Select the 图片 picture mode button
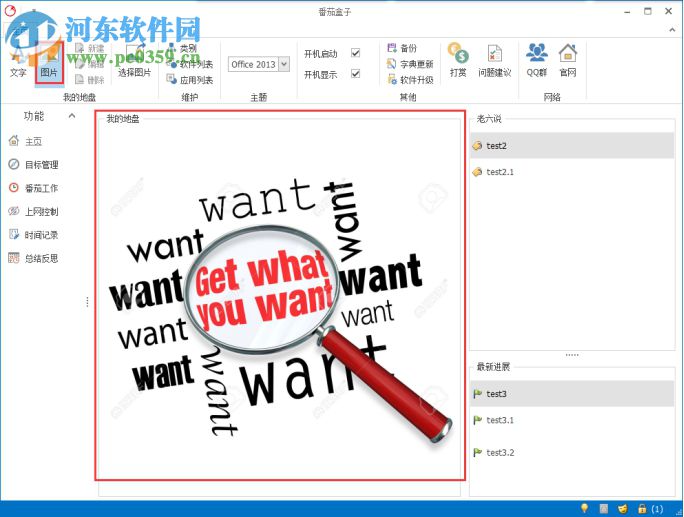This screenshot has height=517, width=684. click(x=49, y=63)
